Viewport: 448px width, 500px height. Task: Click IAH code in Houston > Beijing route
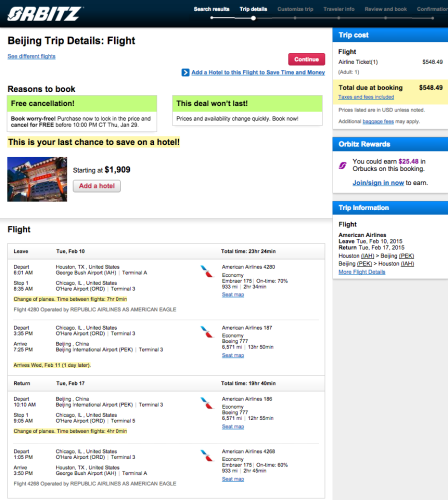click(x=367, y=256)
